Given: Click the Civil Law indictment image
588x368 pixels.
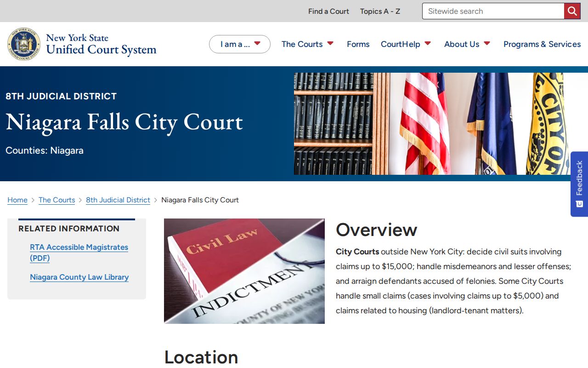Looking at the screenshot, I should click(x=244, y=271).
